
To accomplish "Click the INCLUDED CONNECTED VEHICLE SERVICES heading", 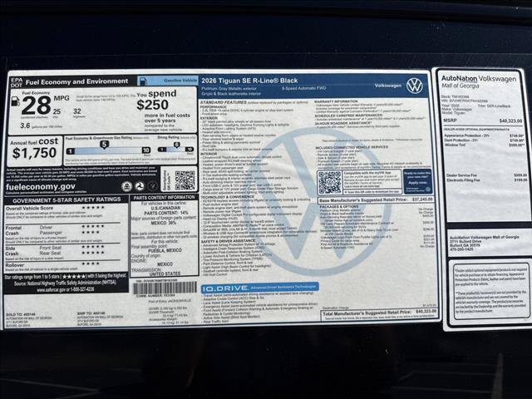I will pos(352,147).
